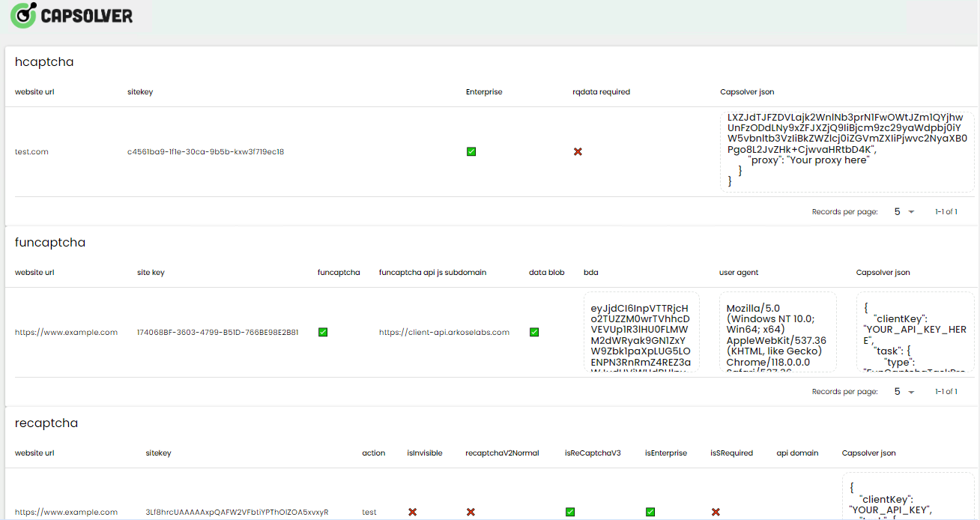Toggle isEnterprise green checkmark in recaptcha
The image size is (980, 520).
pyautogui.click(x=650, y=513)
